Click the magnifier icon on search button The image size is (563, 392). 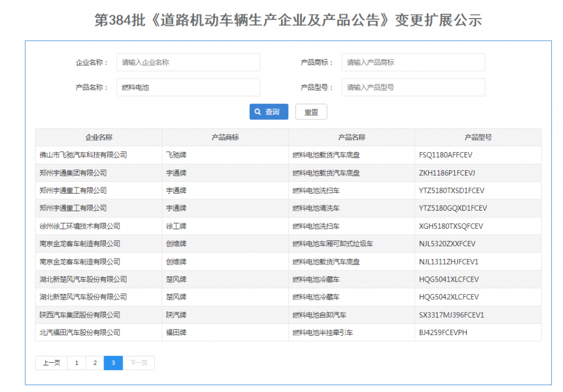pos(258,112)
